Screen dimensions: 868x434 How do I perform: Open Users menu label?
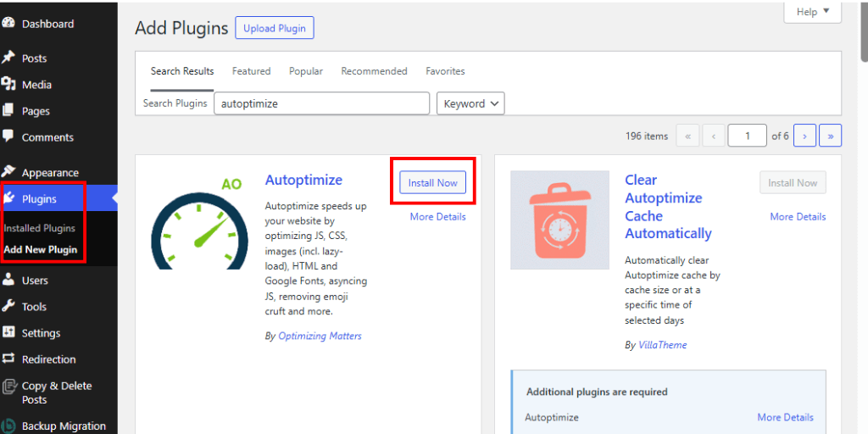coord(35,281)
